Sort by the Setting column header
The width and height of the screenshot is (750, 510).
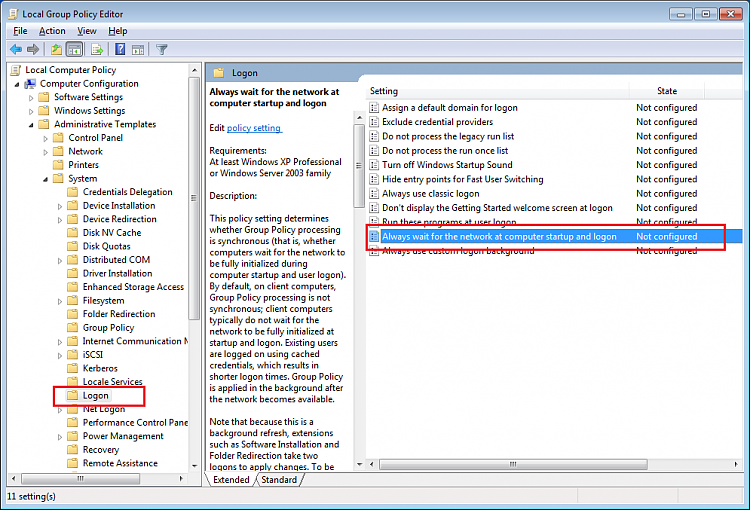coord(498,91)
